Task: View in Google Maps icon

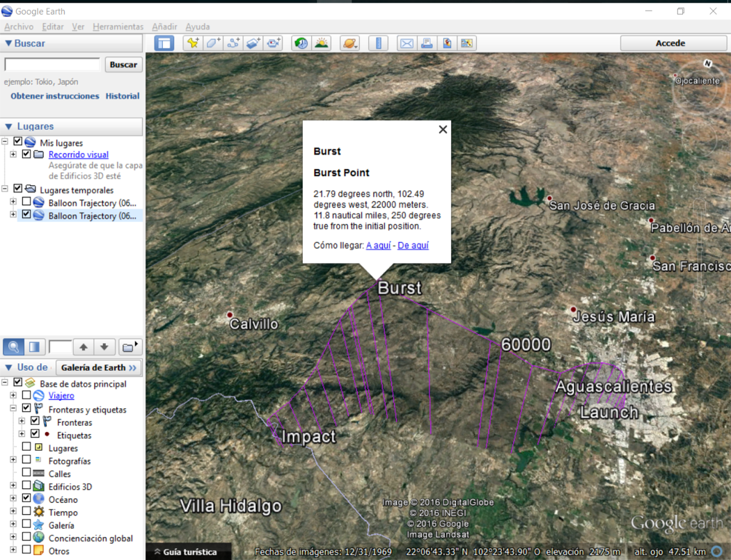Action: pyautogui.click(x=466, y=43)
